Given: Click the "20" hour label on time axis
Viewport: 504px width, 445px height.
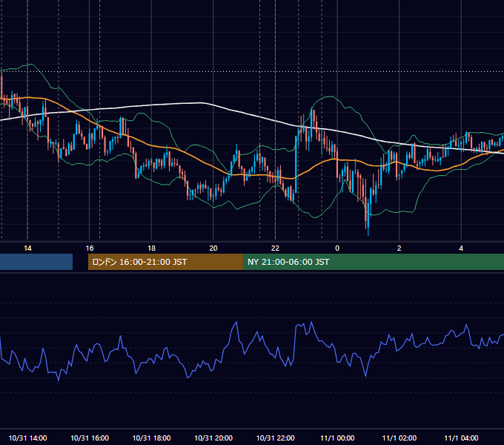Looking at the screenshot, I should (x=213, y=248).
